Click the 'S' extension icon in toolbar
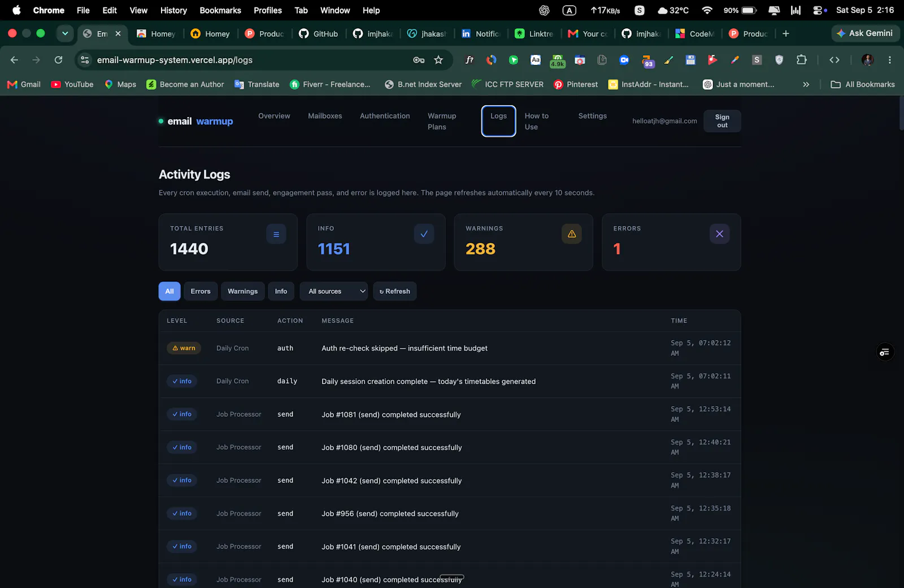 pos(757,60)
